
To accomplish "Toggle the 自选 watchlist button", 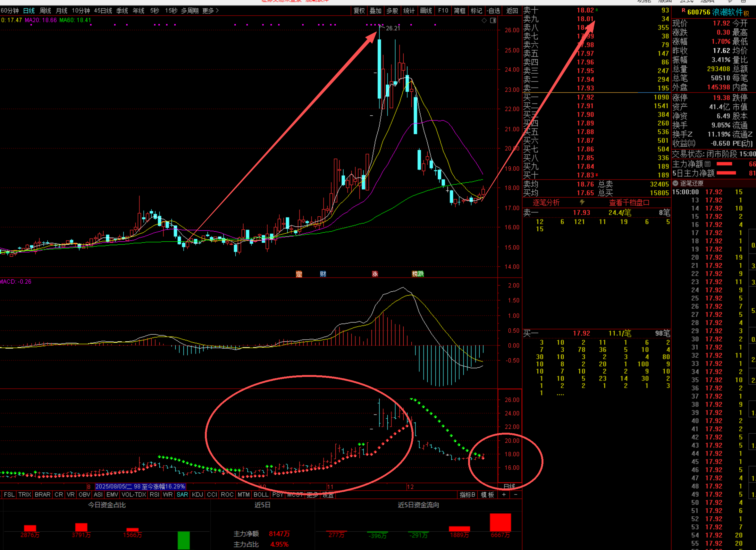I will pyautogui.click(x=493, y=11).
